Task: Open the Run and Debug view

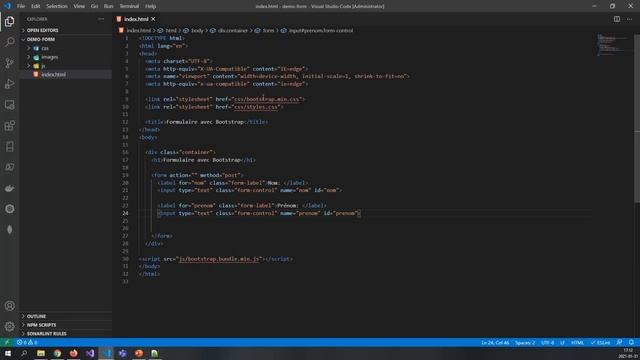Action: click(x=10, y=84)
